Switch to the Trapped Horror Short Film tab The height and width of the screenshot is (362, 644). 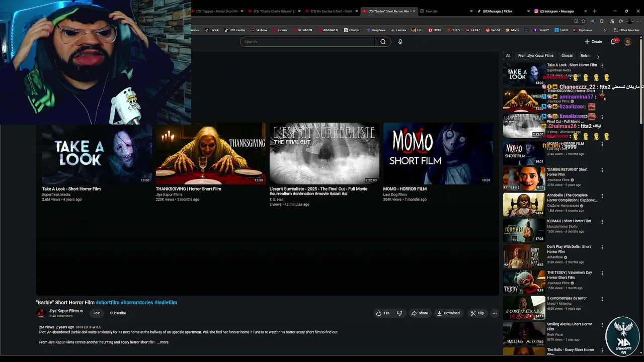(217, 11)
